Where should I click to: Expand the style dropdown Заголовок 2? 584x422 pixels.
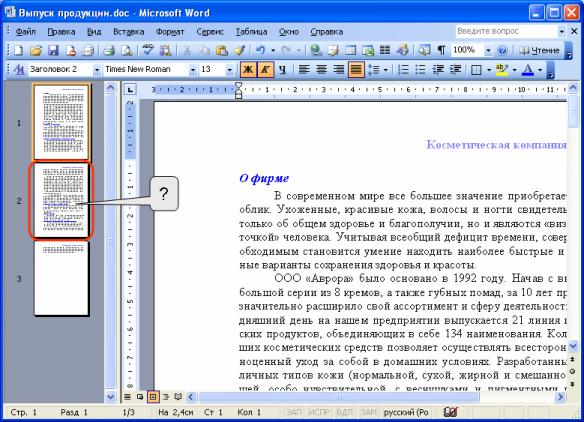96,70
